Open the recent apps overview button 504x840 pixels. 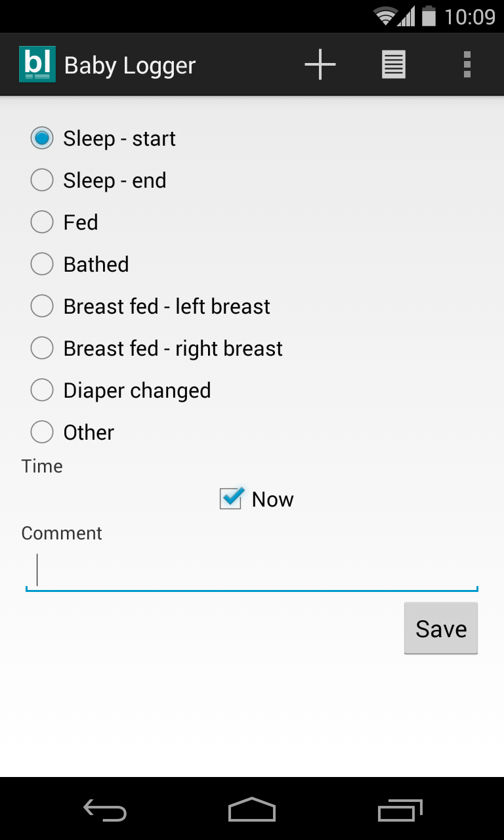[x=400, y=810]
